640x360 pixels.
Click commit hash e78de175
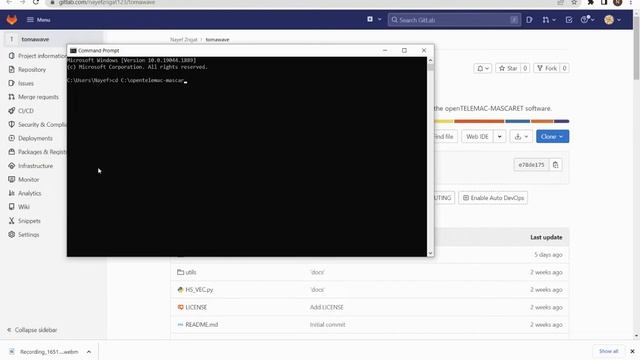tap(531, 165)
